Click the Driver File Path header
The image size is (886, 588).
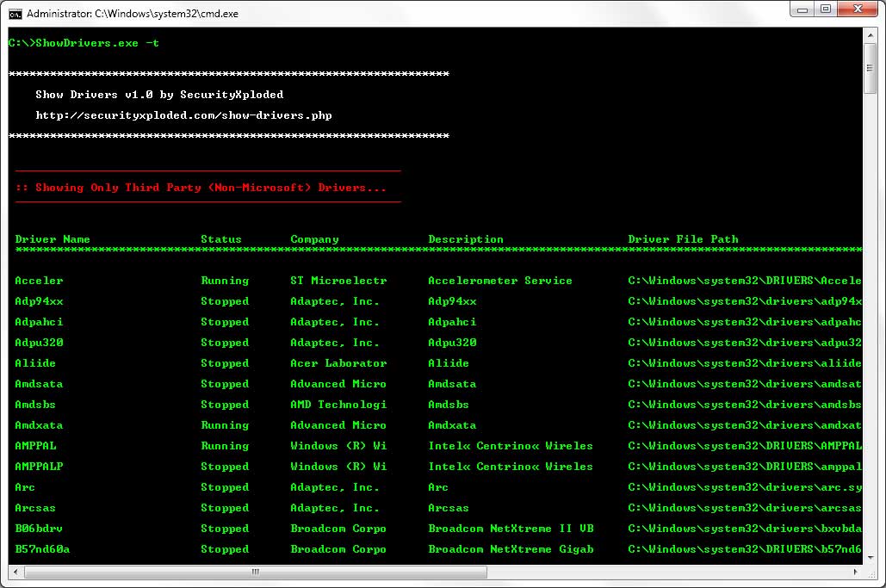[x=683, y=239]
